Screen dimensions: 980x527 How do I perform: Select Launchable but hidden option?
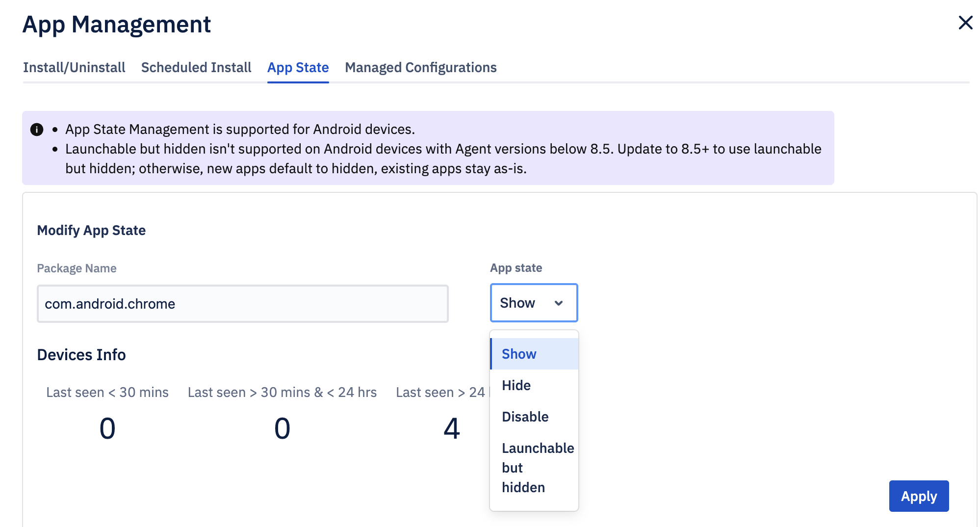coord(537,467)
